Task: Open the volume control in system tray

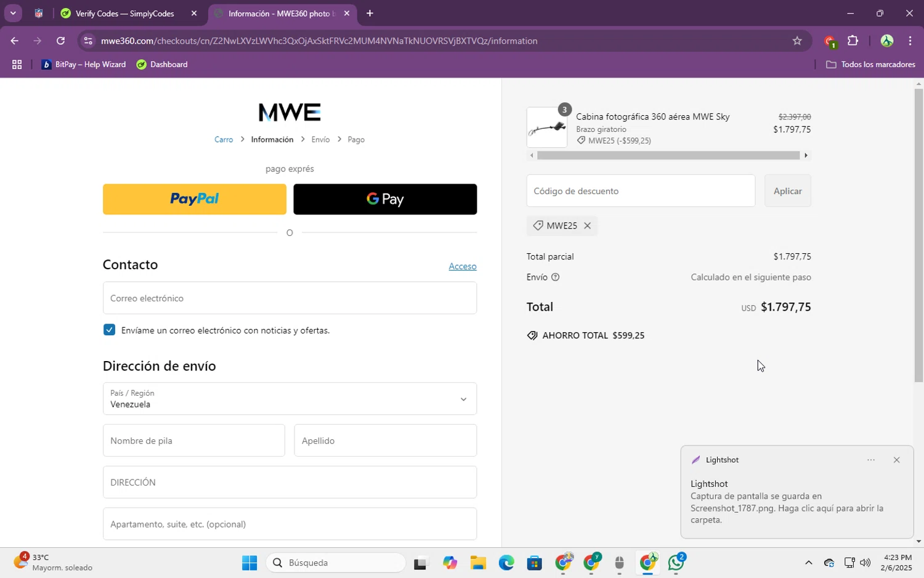Action: coord(865,563)
